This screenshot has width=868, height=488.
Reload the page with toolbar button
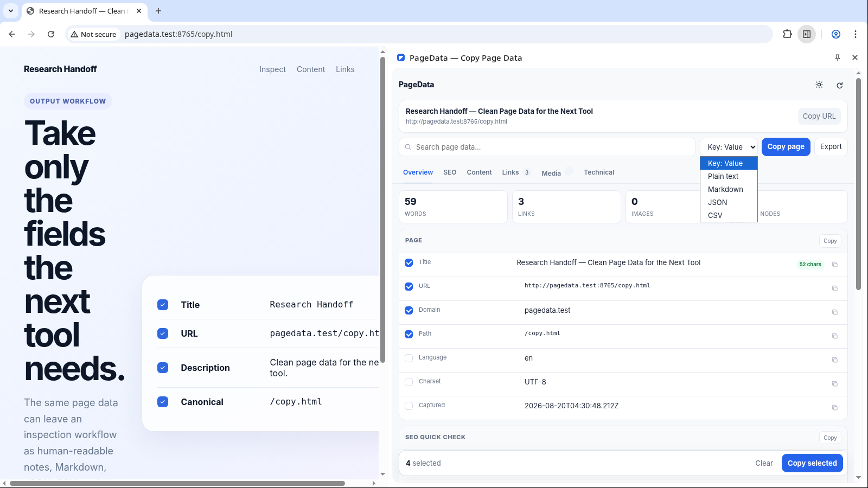point(51,34)
